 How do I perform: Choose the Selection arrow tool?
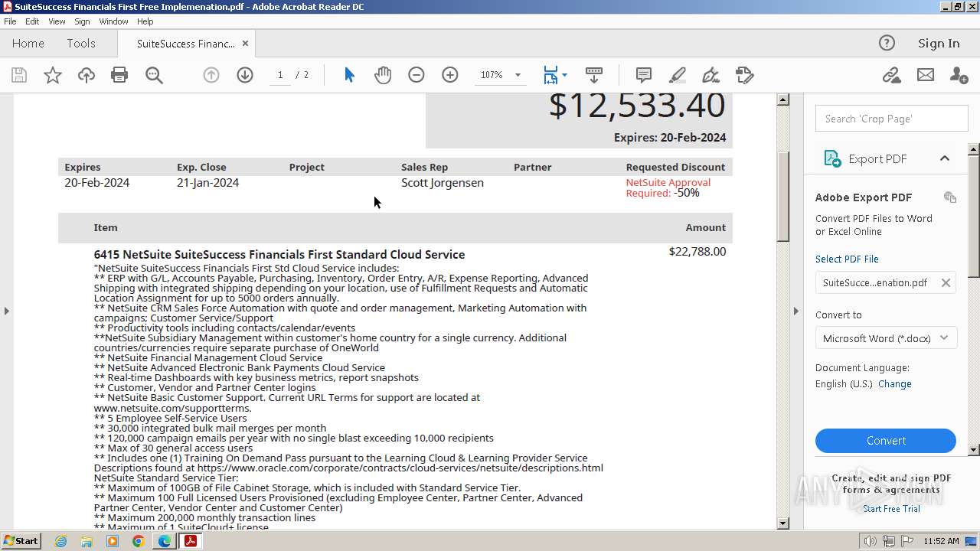(x=349, y=75)
